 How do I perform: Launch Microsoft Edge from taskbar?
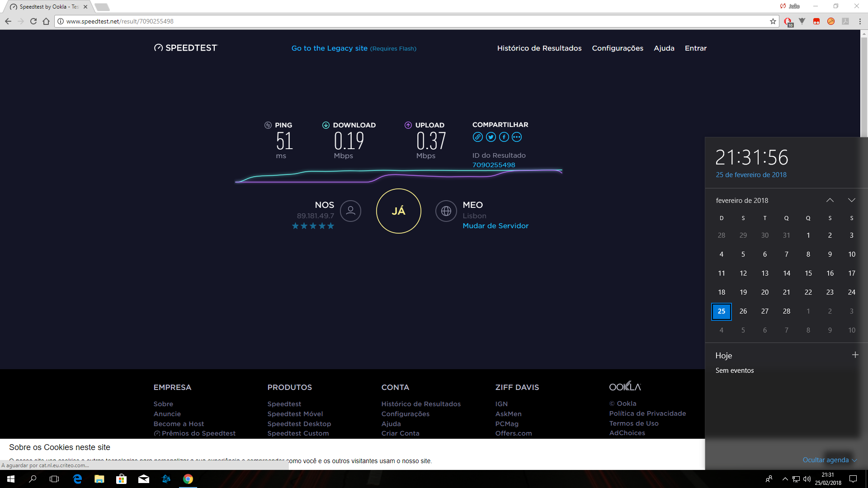(x=77, y=479)
